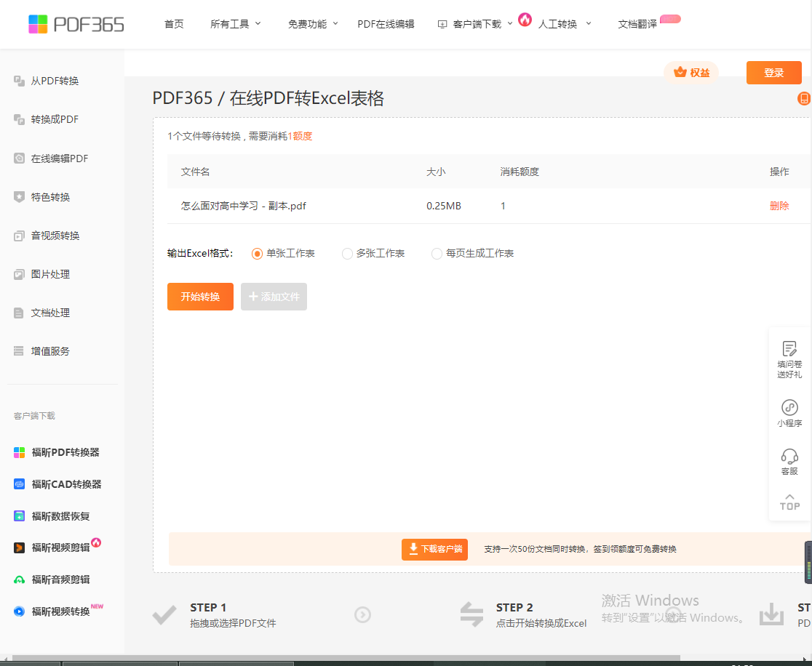This screenshot has height=666, width=812.
Task: Click the 增值服务 sidebar icon
Action: (x=19, y=351)
